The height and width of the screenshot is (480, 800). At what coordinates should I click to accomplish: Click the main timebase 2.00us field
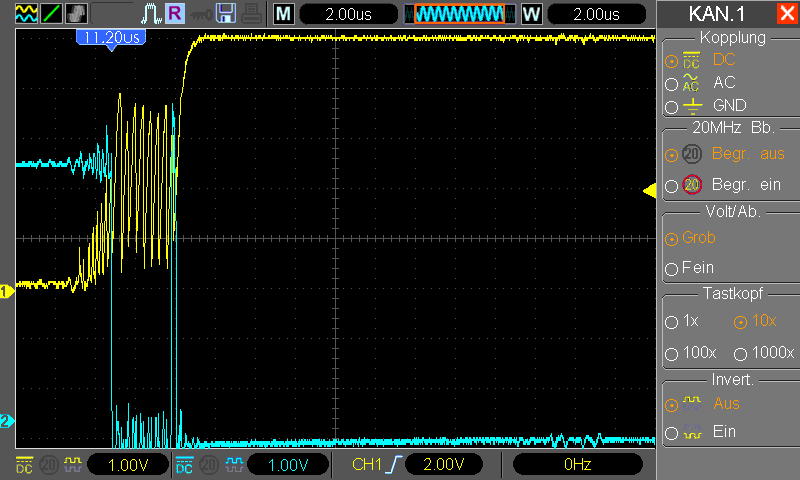click(348, 14)
